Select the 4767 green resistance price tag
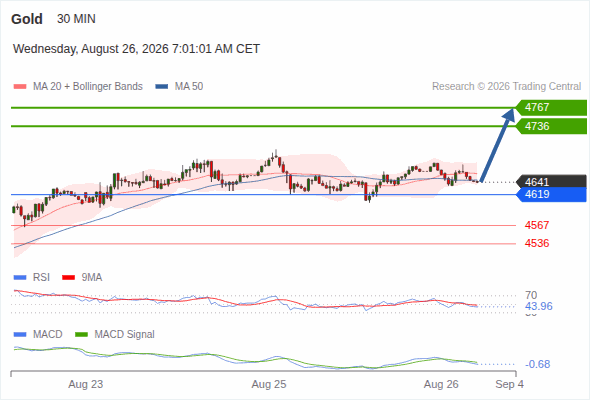This screenshot has height=400, width=590. coord(551,108)
